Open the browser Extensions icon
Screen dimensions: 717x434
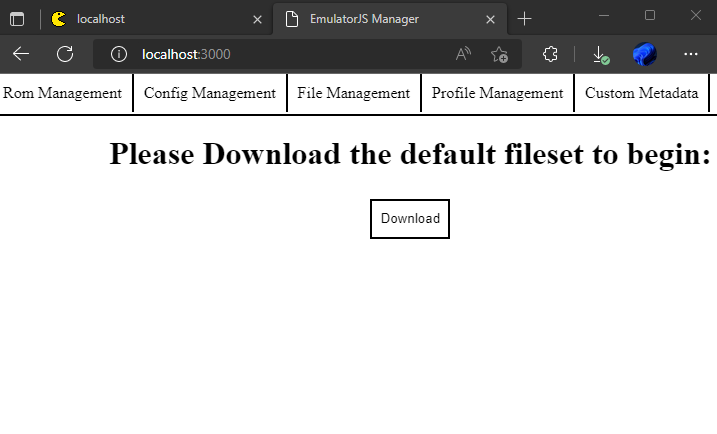(550, 54)
